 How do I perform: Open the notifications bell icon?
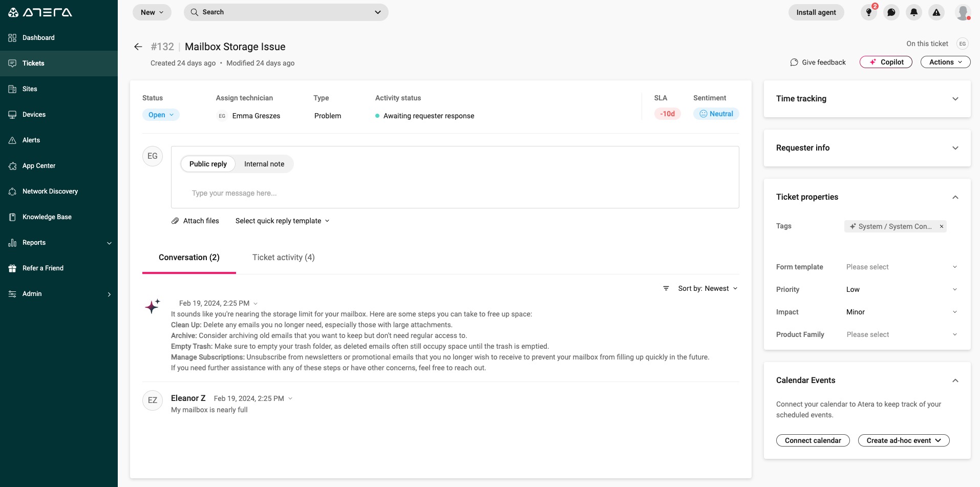913,12
